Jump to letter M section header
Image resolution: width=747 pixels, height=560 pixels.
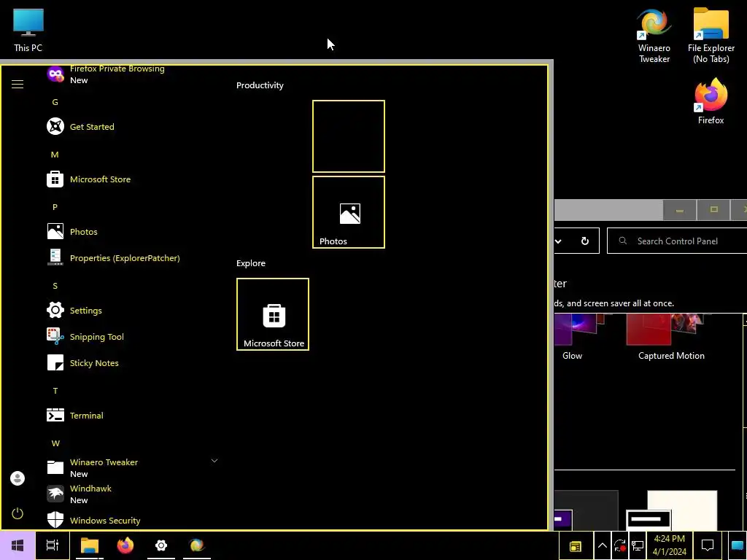pyautogui.click(x=55, y=155)
